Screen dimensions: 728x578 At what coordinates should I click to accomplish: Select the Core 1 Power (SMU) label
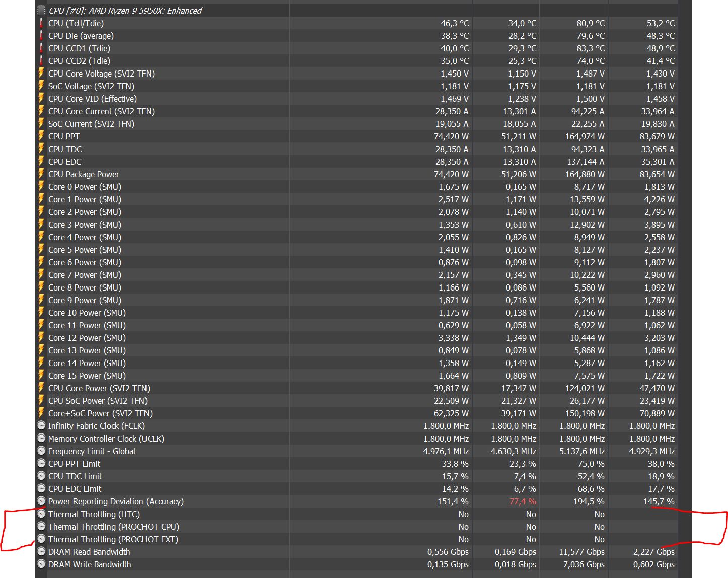(85, 199)
